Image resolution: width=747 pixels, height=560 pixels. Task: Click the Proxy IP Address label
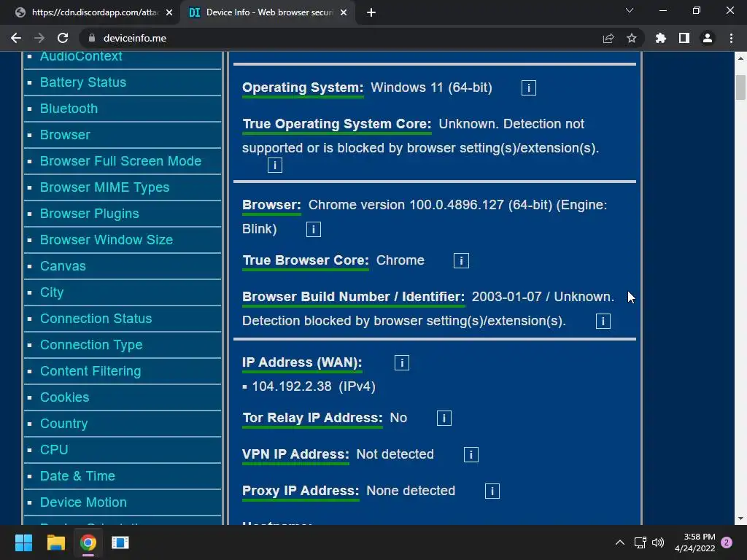tap(301, 491)
